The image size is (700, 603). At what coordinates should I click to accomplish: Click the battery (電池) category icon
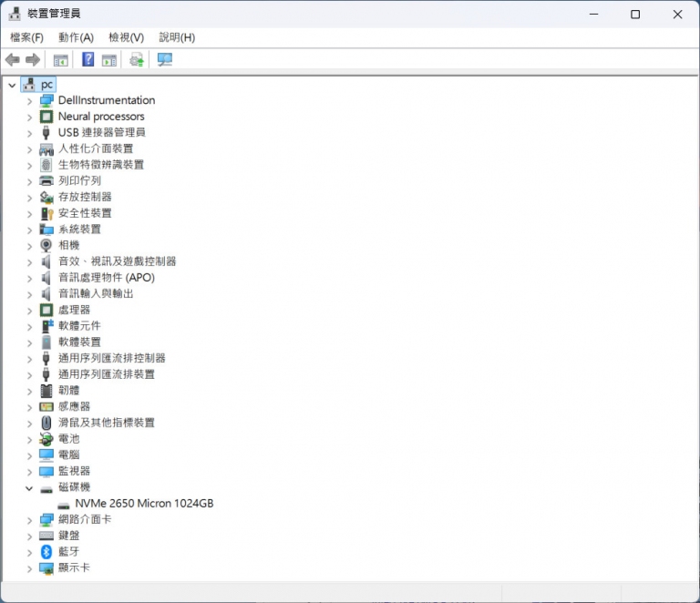pyautogui.click(x=46, y=439)
